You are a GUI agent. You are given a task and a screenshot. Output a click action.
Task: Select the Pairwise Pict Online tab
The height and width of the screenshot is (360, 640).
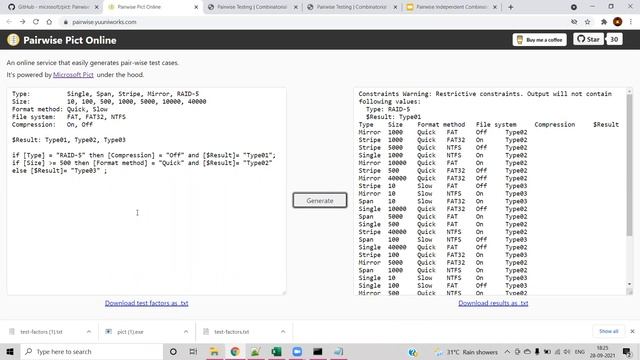pyautogui.click(x=151, y=7)
